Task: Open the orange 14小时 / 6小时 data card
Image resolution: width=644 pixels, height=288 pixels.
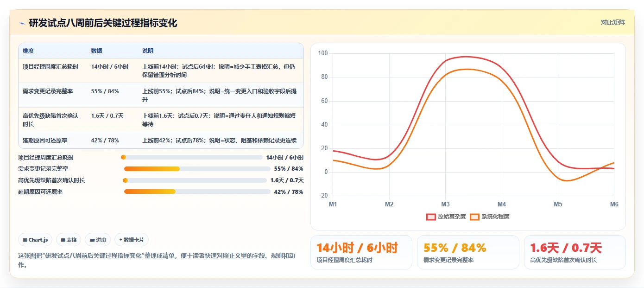Action: (361, 252)
